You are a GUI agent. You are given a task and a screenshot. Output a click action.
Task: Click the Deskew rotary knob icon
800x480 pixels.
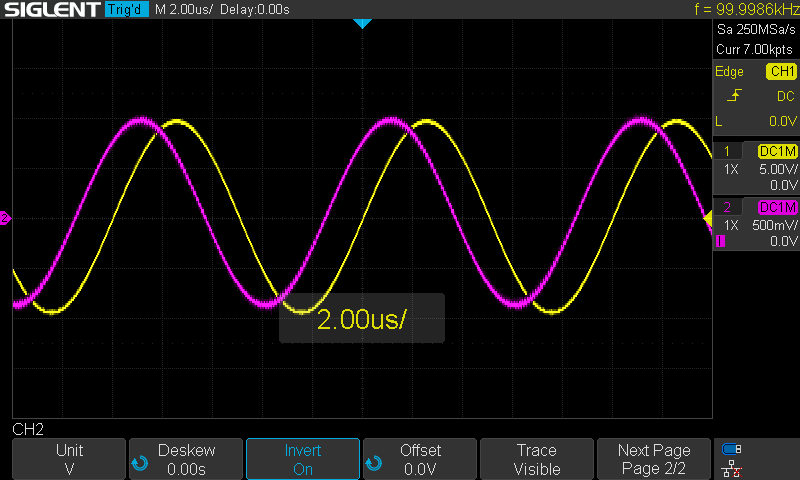[140, 463]
